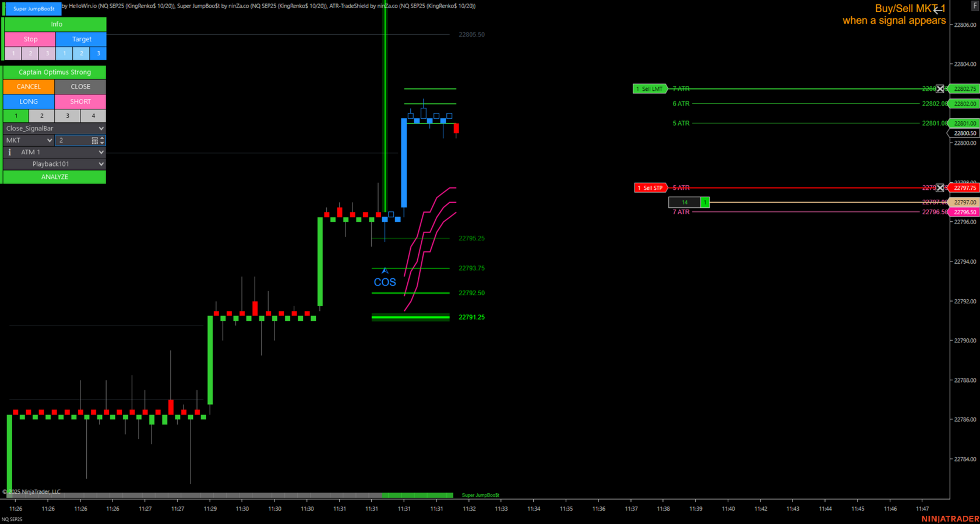Click the F button in top-right corner

pos(974,6)
